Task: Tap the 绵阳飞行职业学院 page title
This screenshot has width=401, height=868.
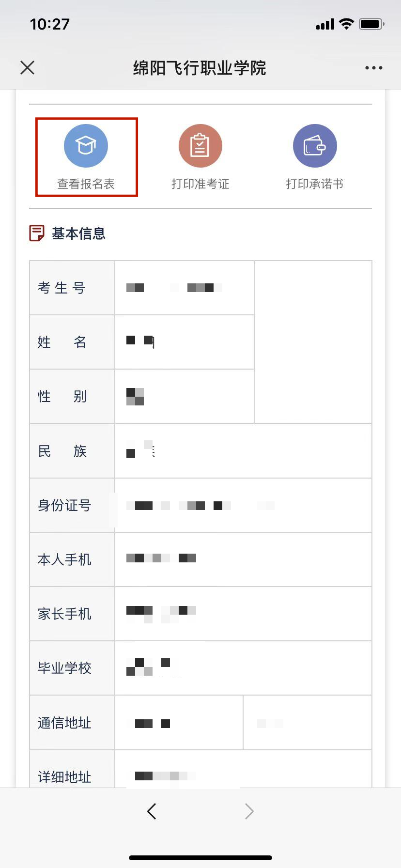Action: tap(200, 68)
